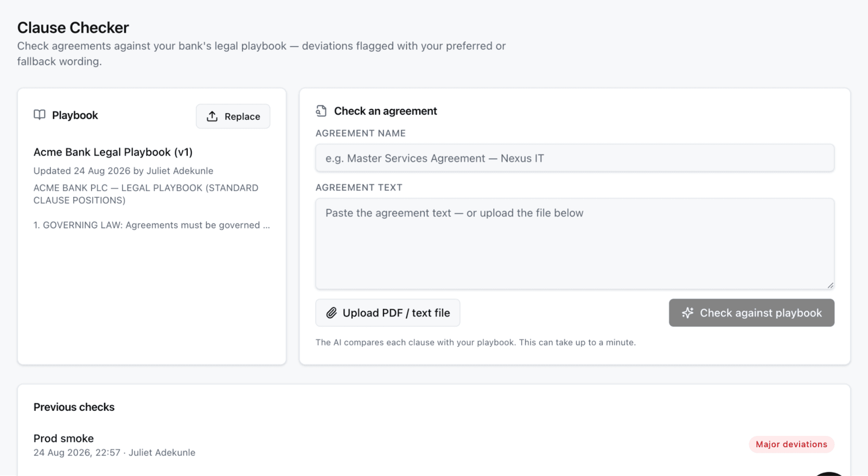Screen dimensions: 868x476
Task: Click the Previous checks heading
Action: (x=74, y=407)
